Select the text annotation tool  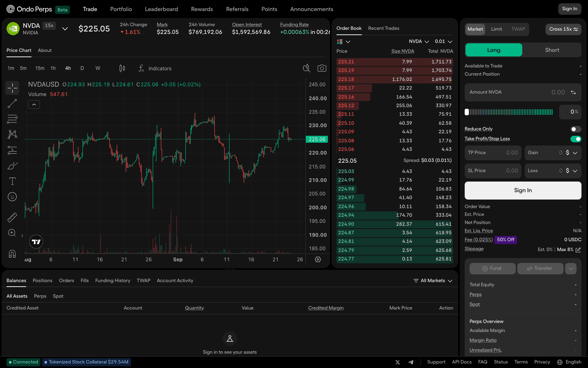point(12,181)
